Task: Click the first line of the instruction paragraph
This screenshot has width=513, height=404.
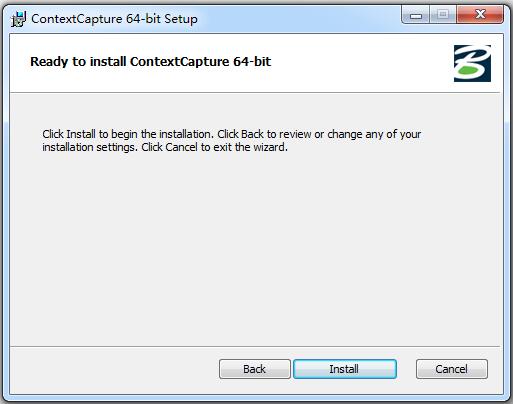Action: (232, 134)
